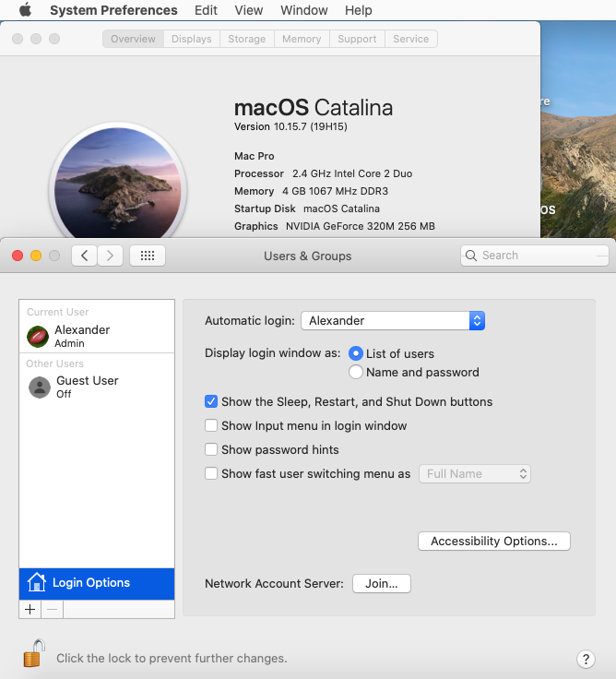
Task: Click in the Search field
Action: click(535, 256)
